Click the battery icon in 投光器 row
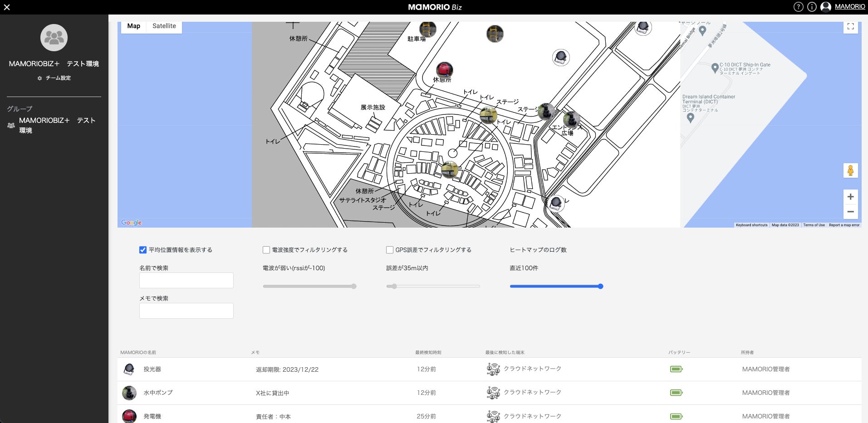This screenshot has width=868, height=423. pos(676,369)
